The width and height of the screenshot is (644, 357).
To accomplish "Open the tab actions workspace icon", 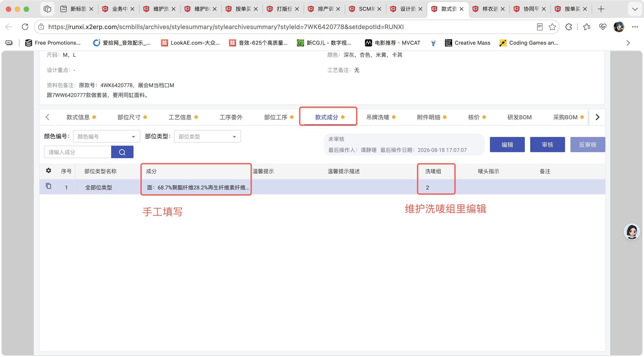I will tap(47, 9).
